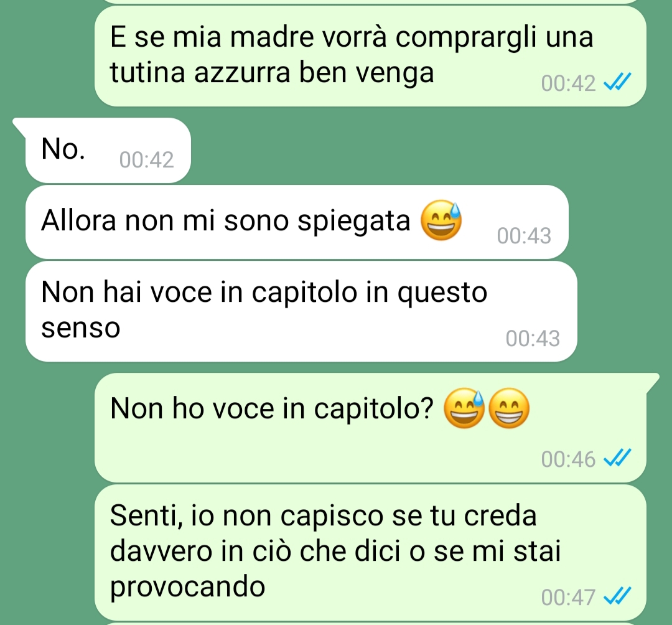Tap the 00:42 timestamp beside "No."

click(x=147, y=160)
